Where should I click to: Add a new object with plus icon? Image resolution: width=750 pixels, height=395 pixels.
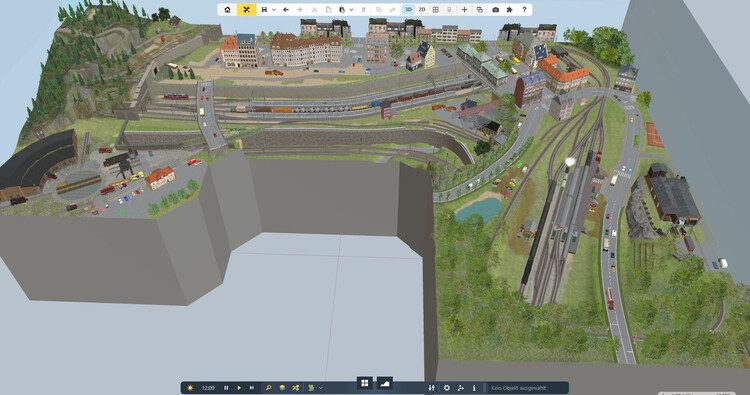pos(464,10)
